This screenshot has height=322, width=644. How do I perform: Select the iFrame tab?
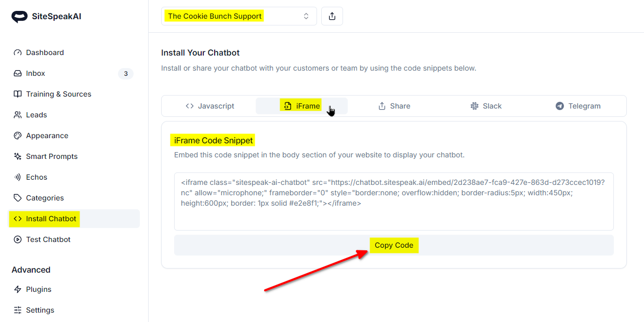(x=302, y=106)
